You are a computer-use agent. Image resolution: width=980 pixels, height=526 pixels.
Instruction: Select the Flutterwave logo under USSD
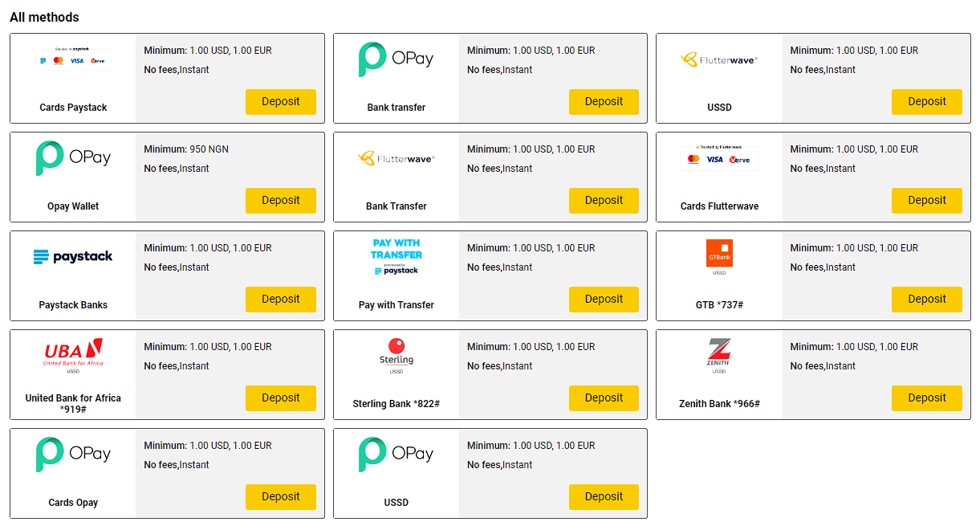[x=718, y=59]
